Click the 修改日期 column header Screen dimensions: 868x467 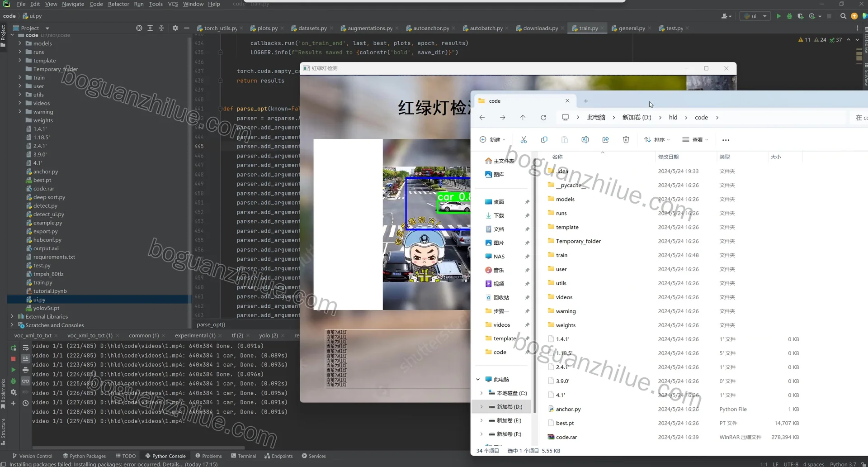point(668,157)
